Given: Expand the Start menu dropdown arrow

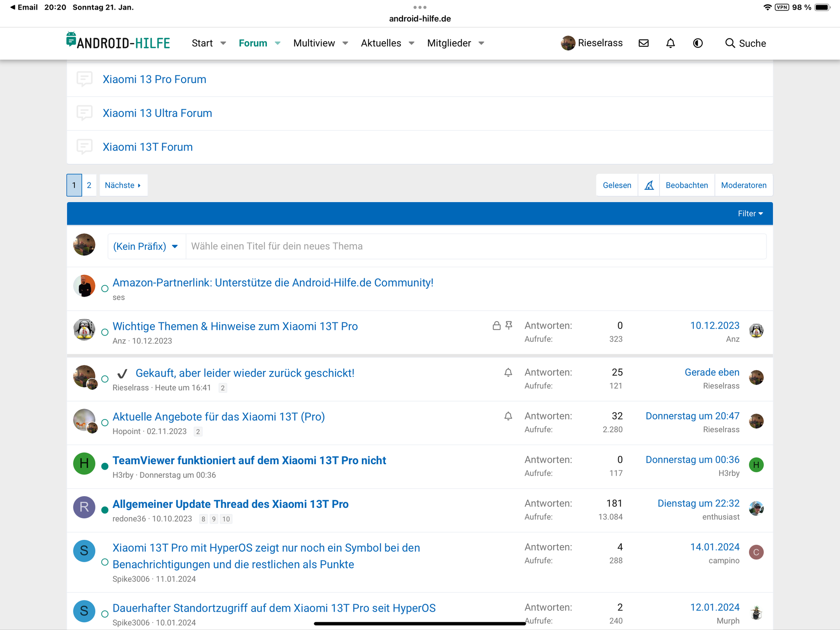Looking at the screenshot, I should 223,43.
